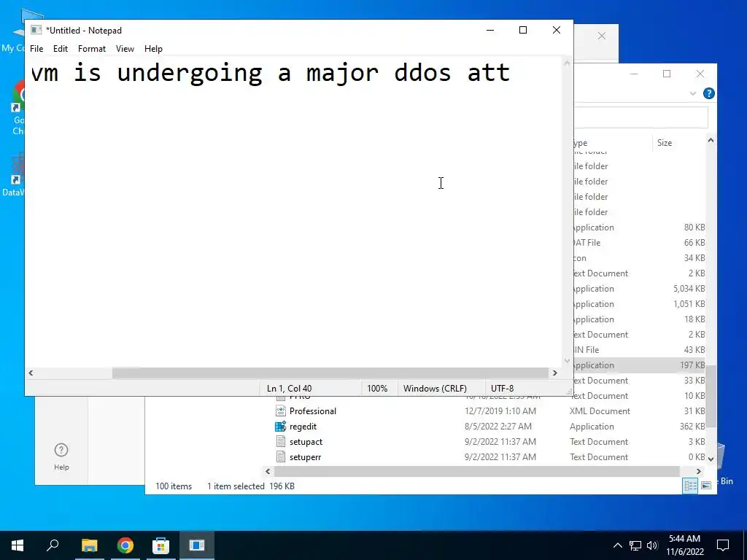Click 8/5/2022 2:27 AM date cell
Screen dimensions: 747x560
pyautogui.click(x=498, y=426)
